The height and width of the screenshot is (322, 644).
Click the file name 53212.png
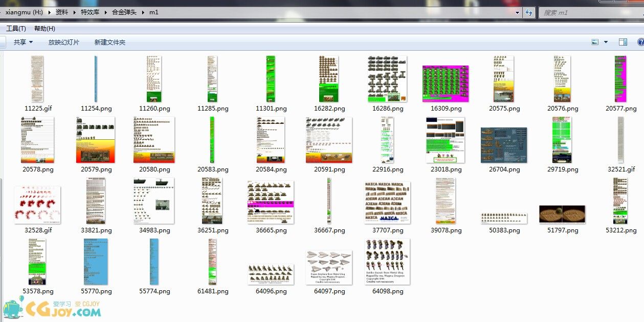[621, 230]
